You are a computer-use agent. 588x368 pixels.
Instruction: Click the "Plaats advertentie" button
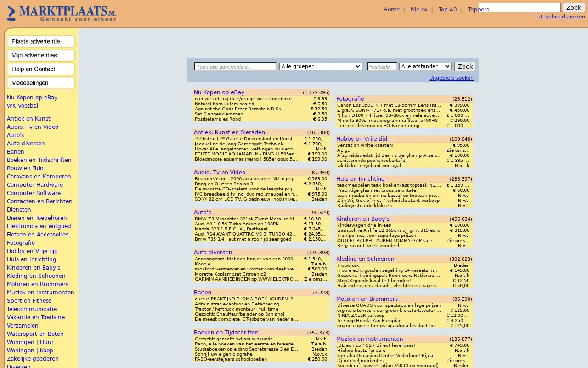pyautogui.click(x=41, y=41)
